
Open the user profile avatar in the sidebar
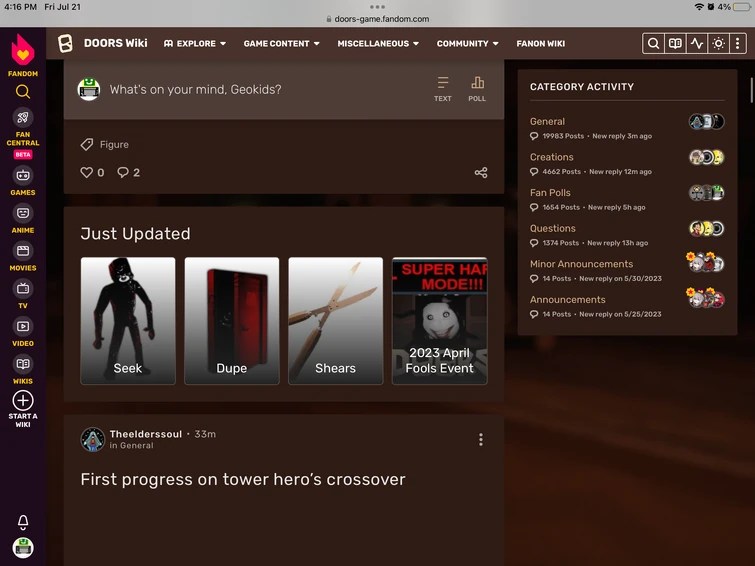coord(23,548)
